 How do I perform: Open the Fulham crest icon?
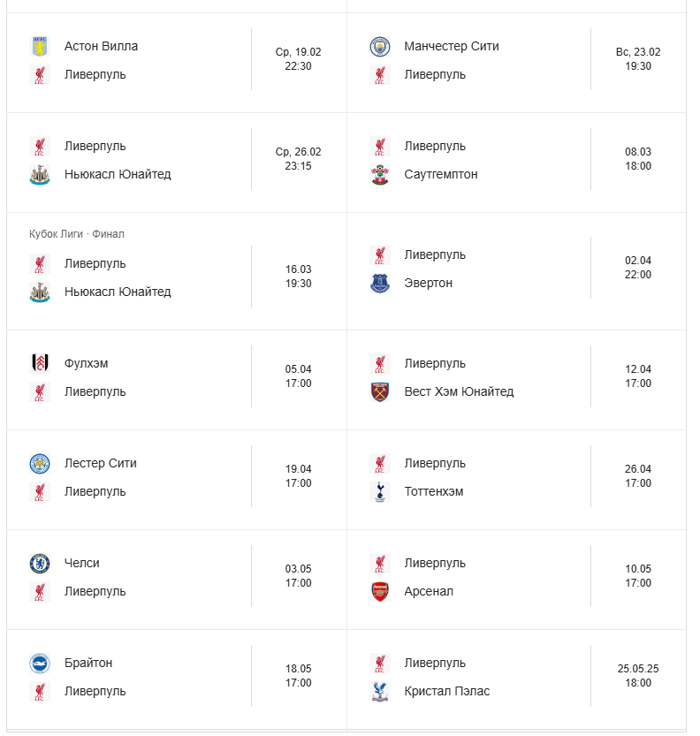click(40, 363)
